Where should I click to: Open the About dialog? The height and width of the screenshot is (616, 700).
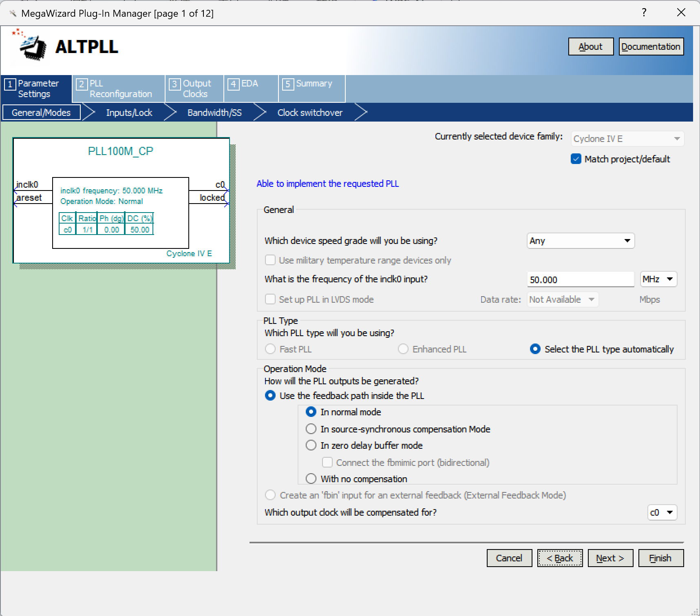click(591, 47)
